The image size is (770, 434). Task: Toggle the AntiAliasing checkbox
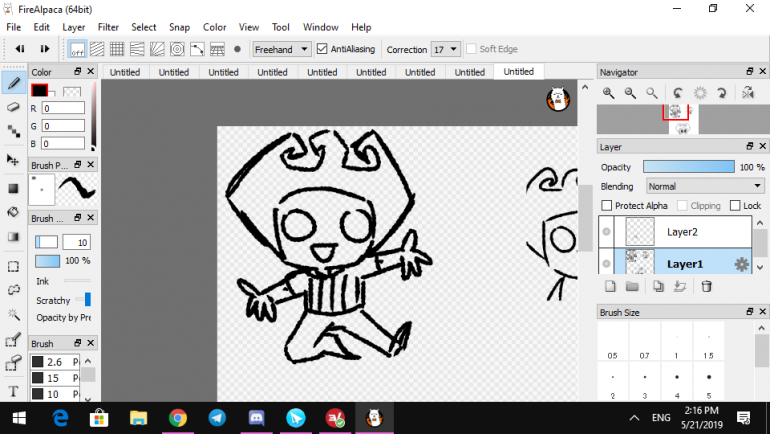click(x=322, y=48)
